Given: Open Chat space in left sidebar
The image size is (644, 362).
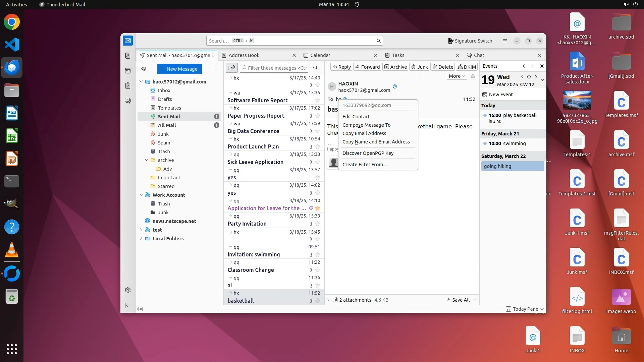Looking at the screenshot, I should coord(128,101).
